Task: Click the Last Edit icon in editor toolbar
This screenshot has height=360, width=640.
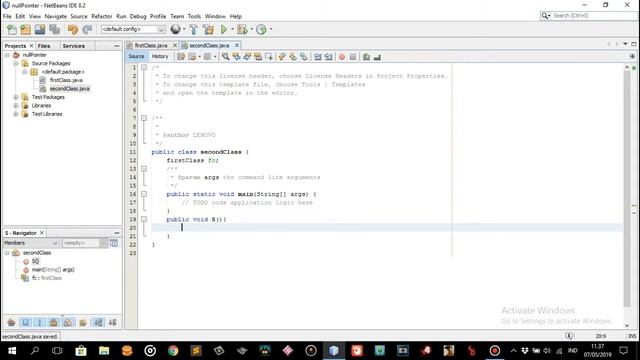Action: click(x=181, y=57)
